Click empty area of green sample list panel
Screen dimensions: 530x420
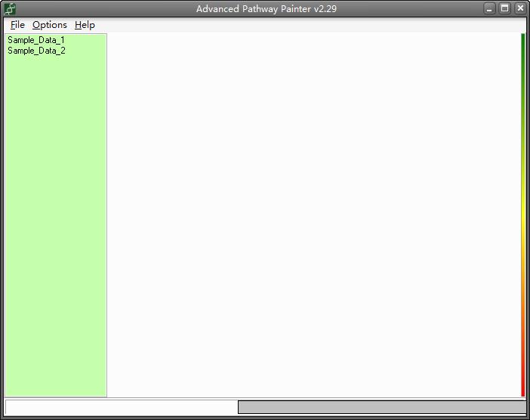pyautogui.click(x=55, y=227)
